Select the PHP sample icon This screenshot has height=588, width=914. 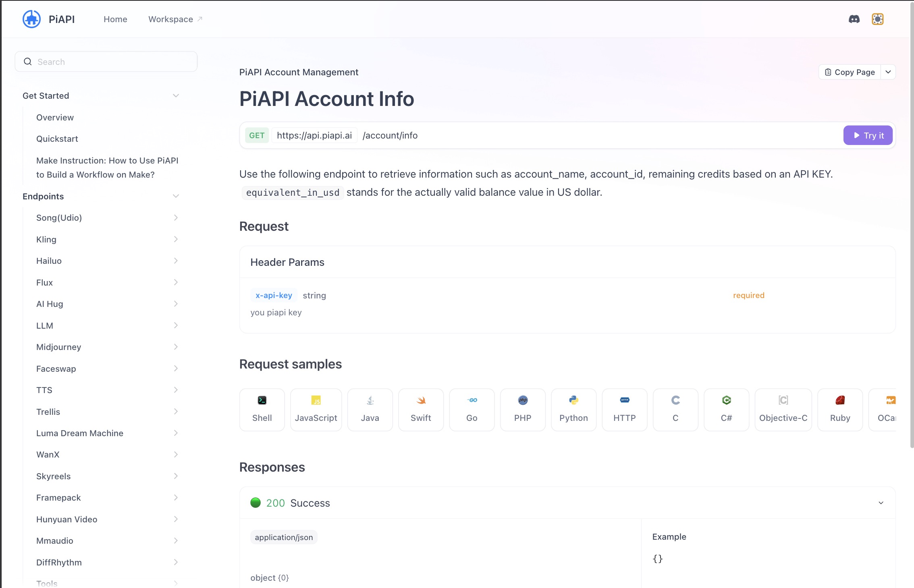click(523, 400)
